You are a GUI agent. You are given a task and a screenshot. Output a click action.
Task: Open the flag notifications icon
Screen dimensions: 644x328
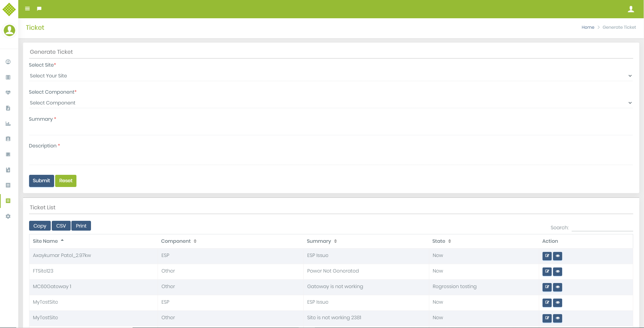[x=39, y=9]
